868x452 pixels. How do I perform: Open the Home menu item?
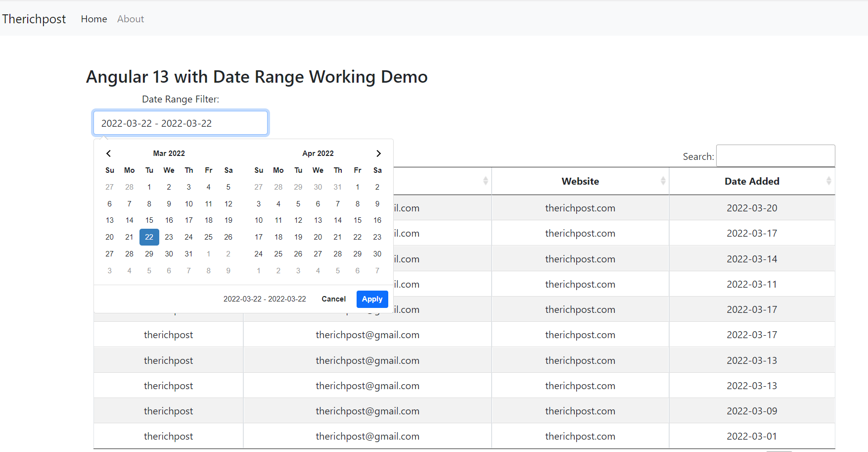point(93,19)
